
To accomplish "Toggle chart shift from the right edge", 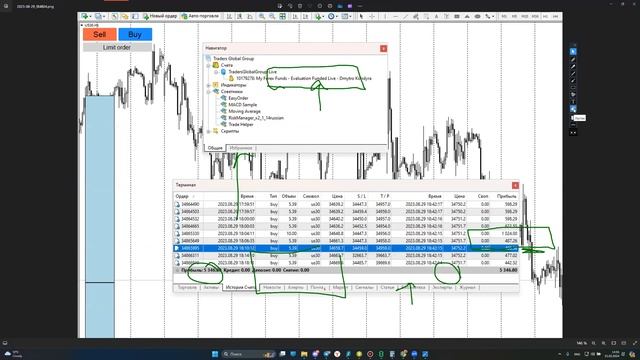I will coord(306,16).
